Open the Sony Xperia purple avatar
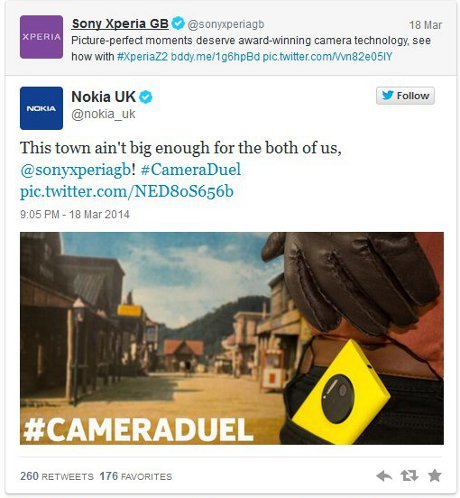Image resolution: width=460 pixels, height=498 pixels. tap(41, 37)
